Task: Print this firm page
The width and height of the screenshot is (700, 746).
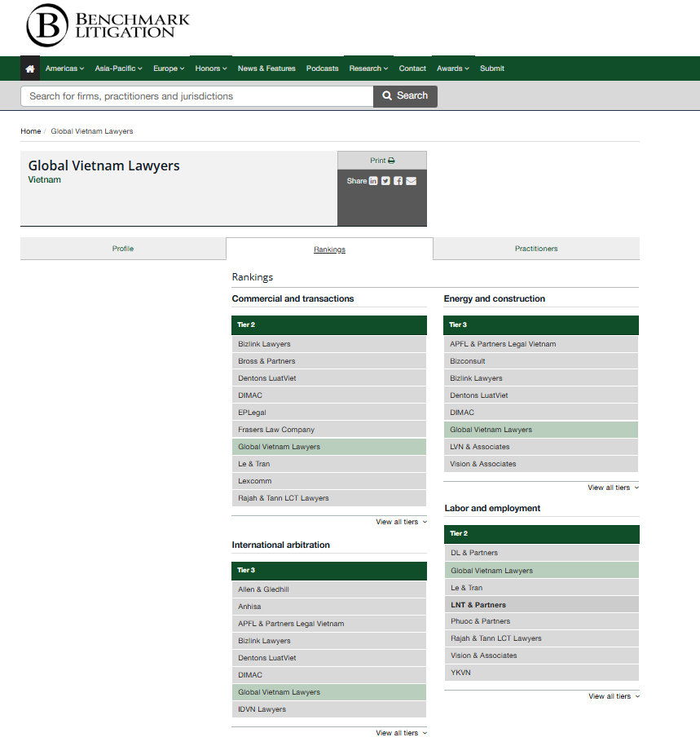Action: coord(382,161)
